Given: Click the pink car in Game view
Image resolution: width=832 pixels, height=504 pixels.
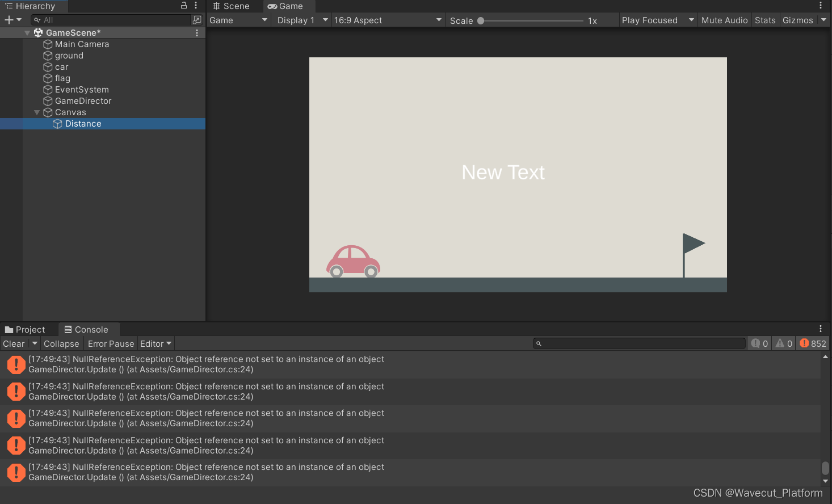Looking at the screenshot, I should (x=353, y=262).
